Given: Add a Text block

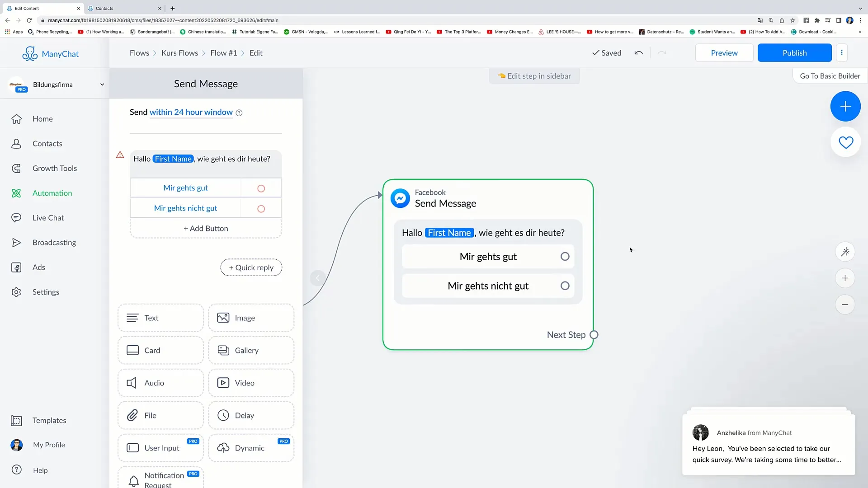Looking at the screenshot, I should pyautogui.click(x=160, y=318).
